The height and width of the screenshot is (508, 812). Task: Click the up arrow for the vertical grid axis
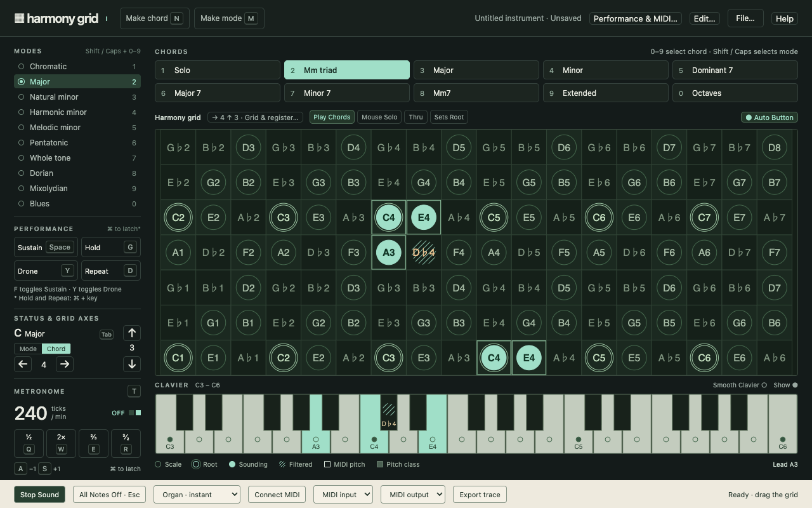(132, 333)
